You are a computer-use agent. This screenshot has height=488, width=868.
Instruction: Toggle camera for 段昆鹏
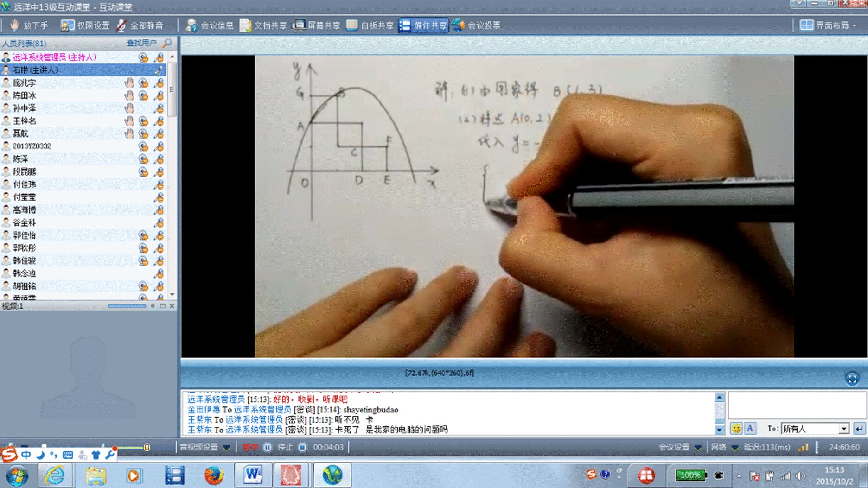click(143, 172)
